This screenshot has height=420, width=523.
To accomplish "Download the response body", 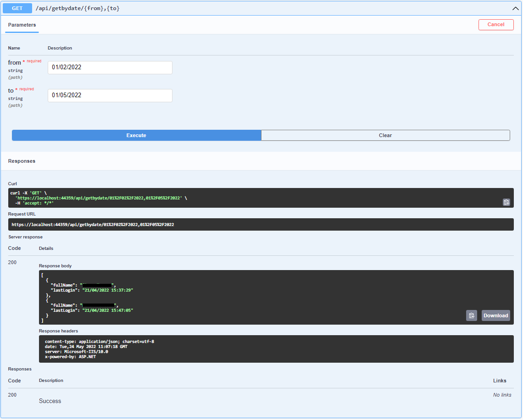I will (495, 315).
